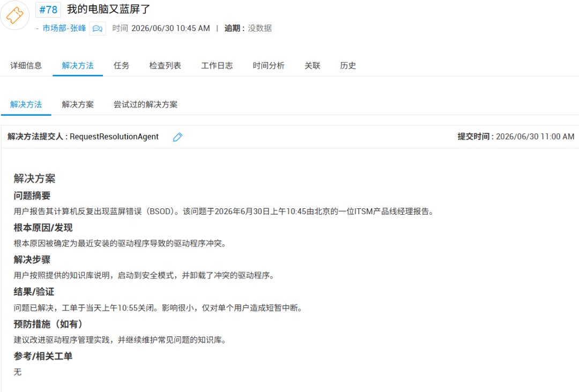Click the 解决方案 heading in the body
This screenshot has height=392, width=579.
point(34,178)
